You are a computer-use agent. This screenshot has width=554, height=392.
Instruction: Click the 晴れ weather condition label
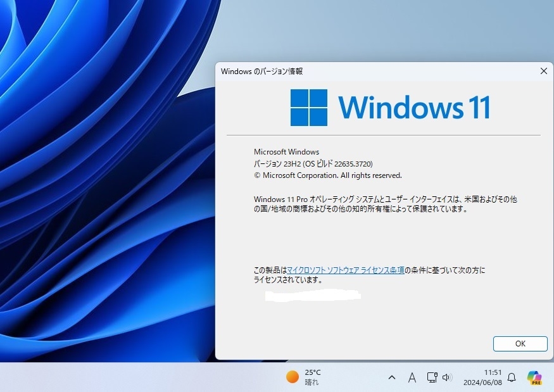pos(312,382)
